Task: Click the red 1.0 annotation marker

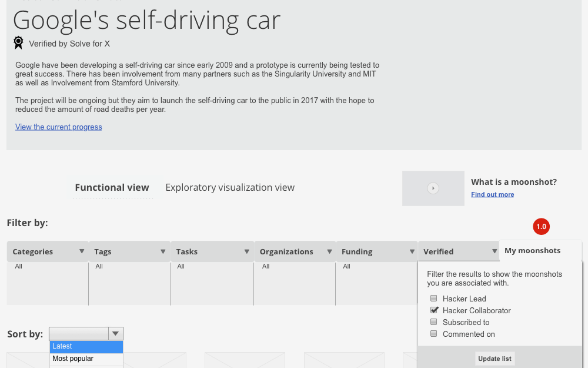Action: click(541, 226)
